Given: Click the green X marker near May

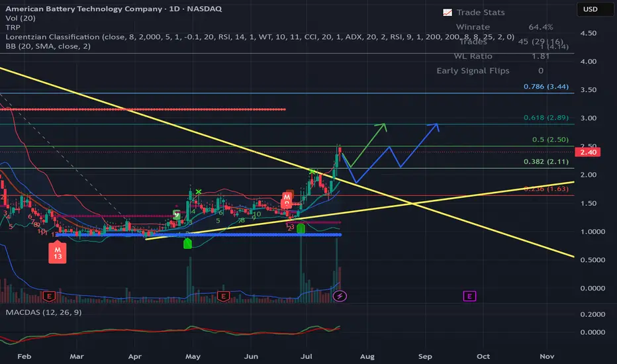Looking at the screenshot, I should 199,192.
